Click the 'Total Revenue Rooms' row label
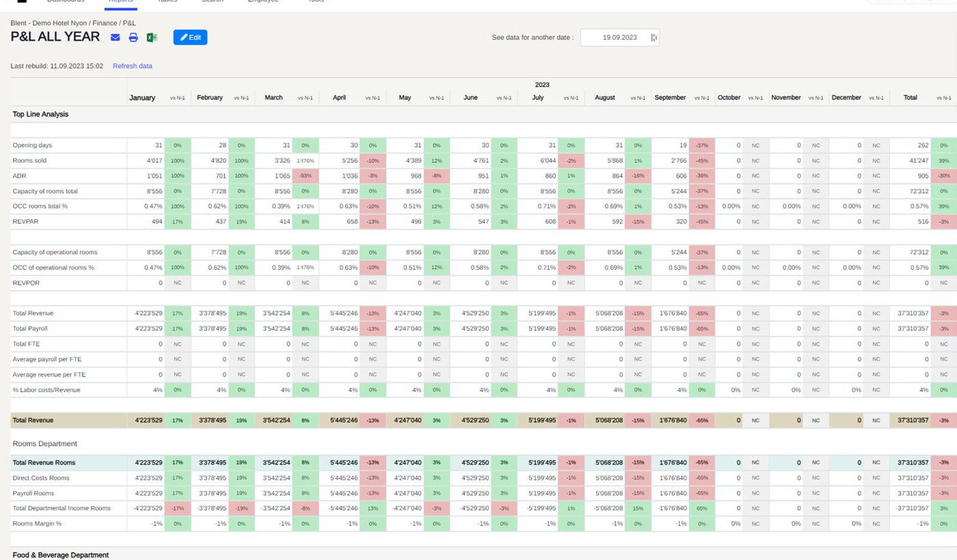 (44, 463)
